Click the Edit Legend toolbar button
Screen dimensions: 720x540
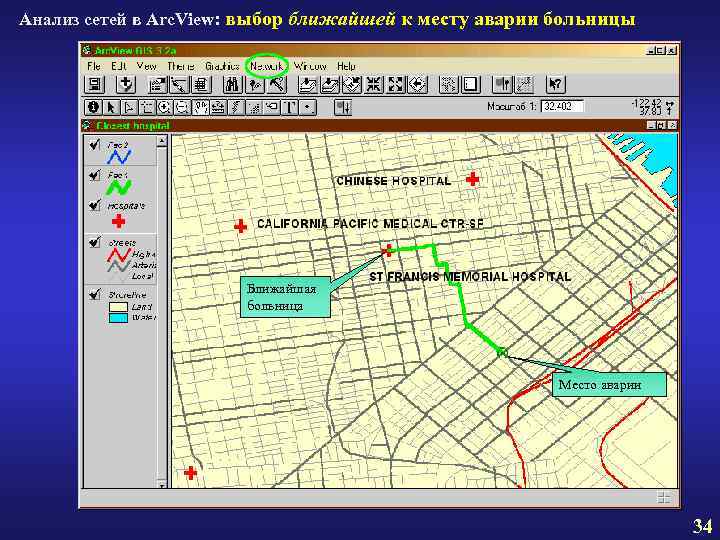[179, 84]
